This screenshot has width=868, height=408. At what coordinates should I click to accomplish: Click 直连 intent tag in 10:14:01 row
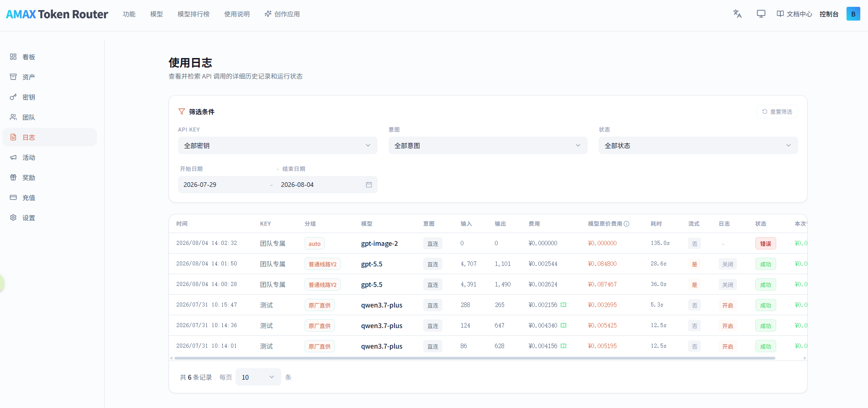432,346
